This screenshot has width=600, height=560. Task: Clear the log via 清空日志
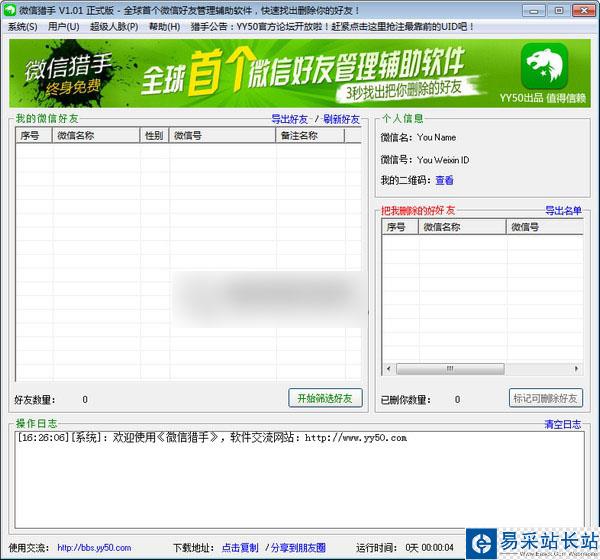click(562, 424)
